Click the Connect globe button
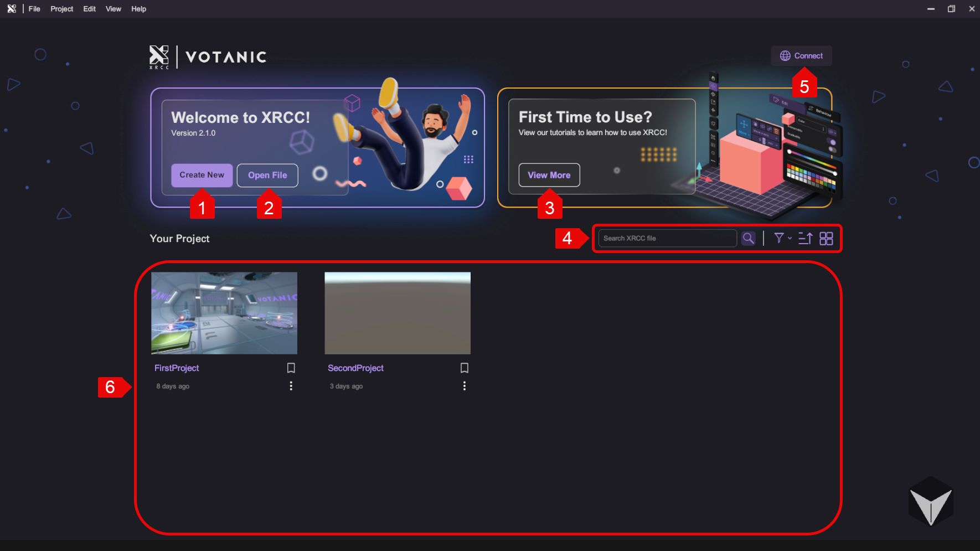Screen dimensions: 980x551 pos(801,56)
